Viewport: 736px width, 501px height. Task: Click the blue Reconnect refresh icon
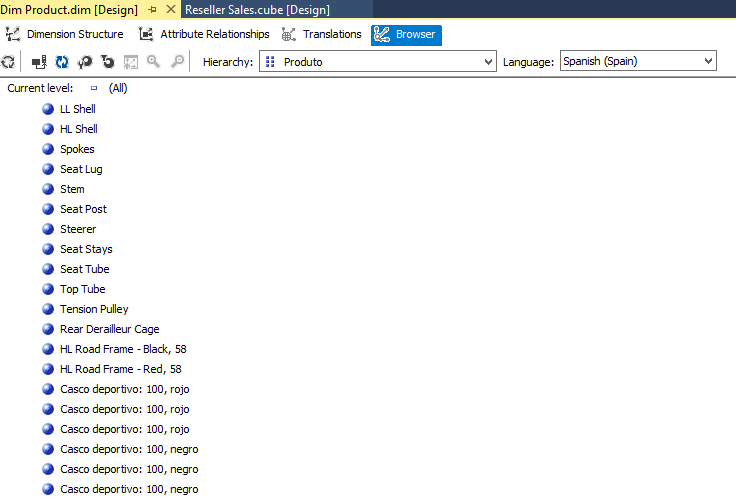click(62, 62)
